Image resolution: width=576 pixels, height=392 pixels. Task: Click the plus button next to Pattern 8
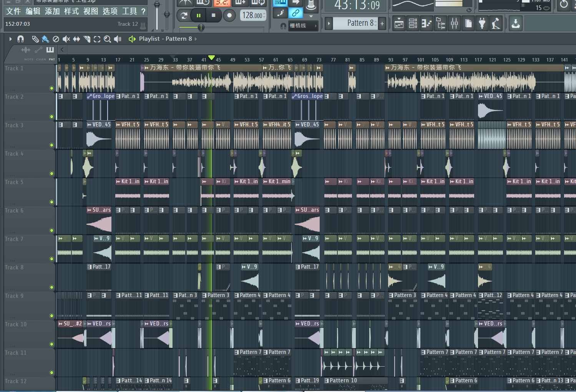pyautogui.click(x=382, y=23)
